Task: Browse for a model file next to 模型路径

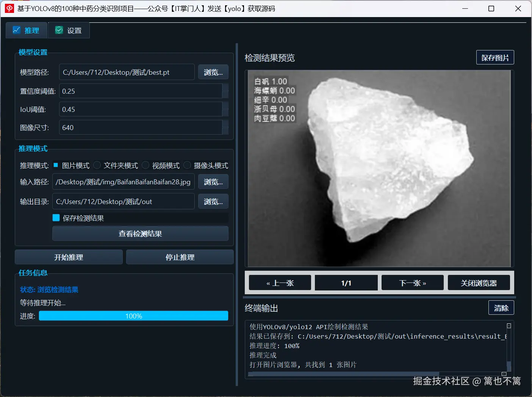Action: click(x=213, y=72)
